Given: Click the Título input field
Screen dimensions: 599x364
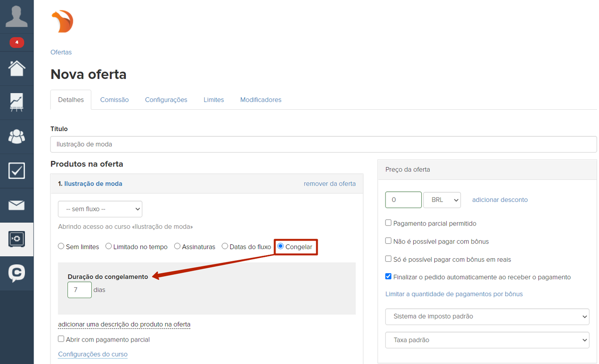Looking at the screenshot, I should point(323,144).
